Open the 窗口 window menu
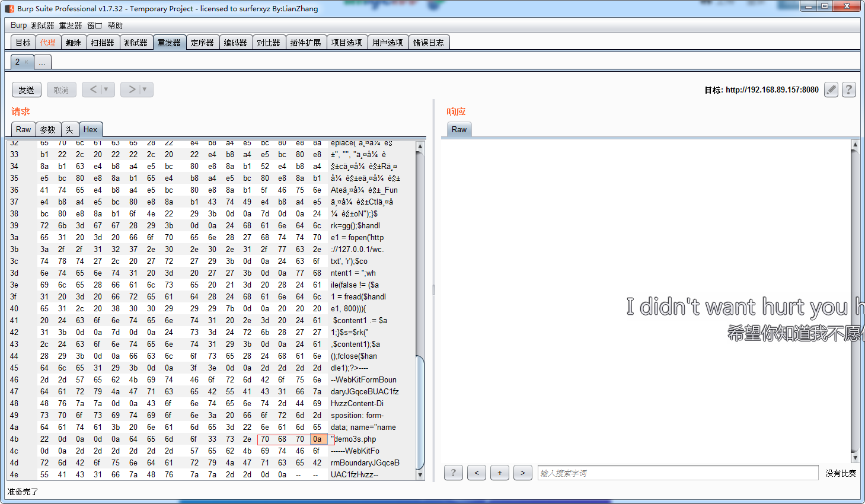Image resolution: width=865 pixels, height=504 pixels. [95, 25]
